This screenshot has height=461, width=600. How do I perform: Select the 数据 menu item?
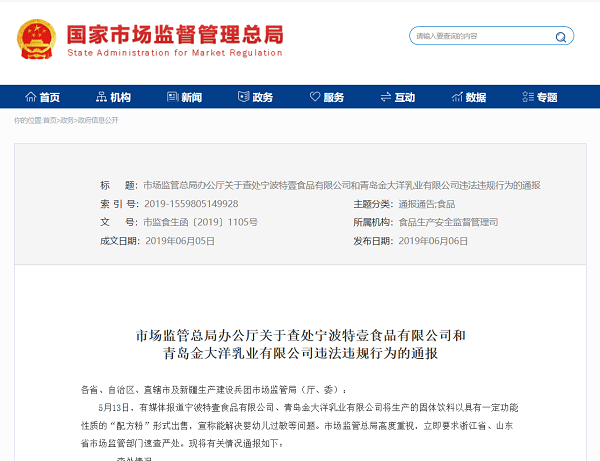pos(476,97)
